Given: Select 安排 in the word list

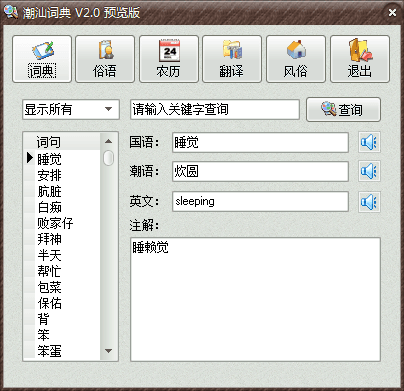Looking at the screenshot, I should [67, 175].
